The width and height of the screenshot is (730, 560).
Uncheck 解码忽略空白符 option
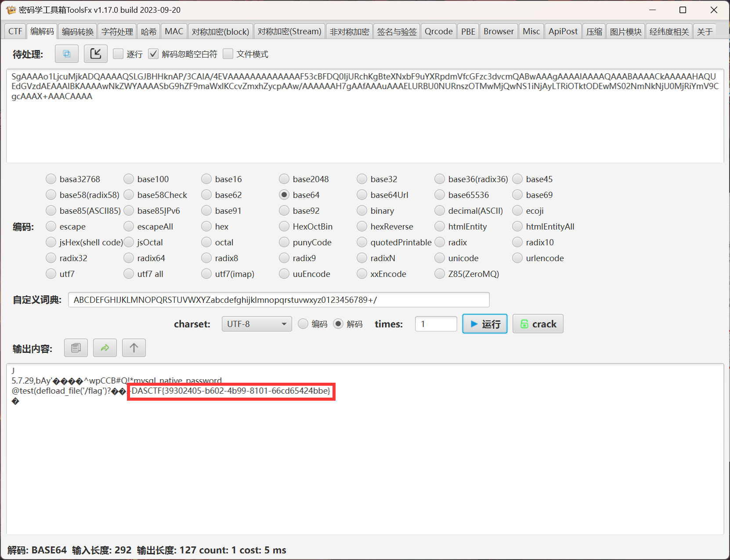point(153,54)
